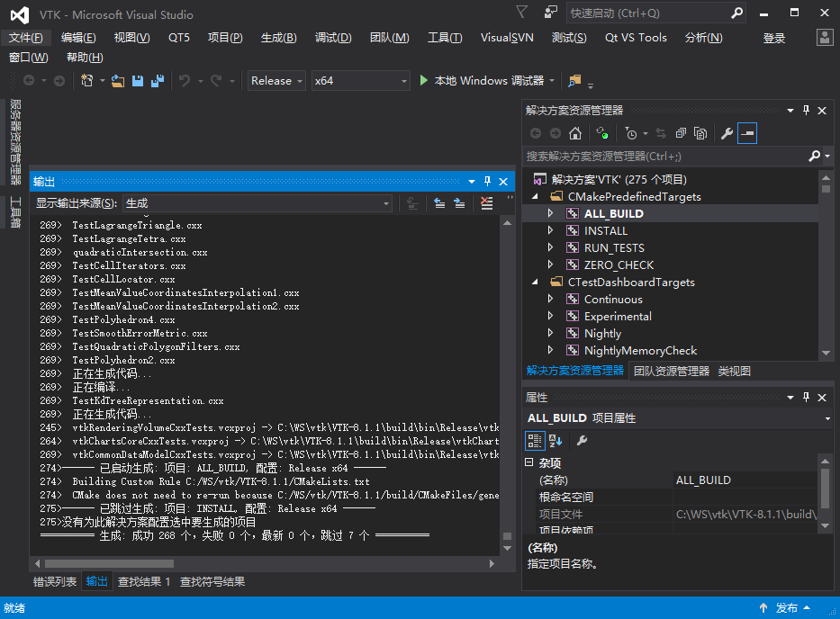
Task: Toggle auto-hide pin on Output panel
Action: 487,181
